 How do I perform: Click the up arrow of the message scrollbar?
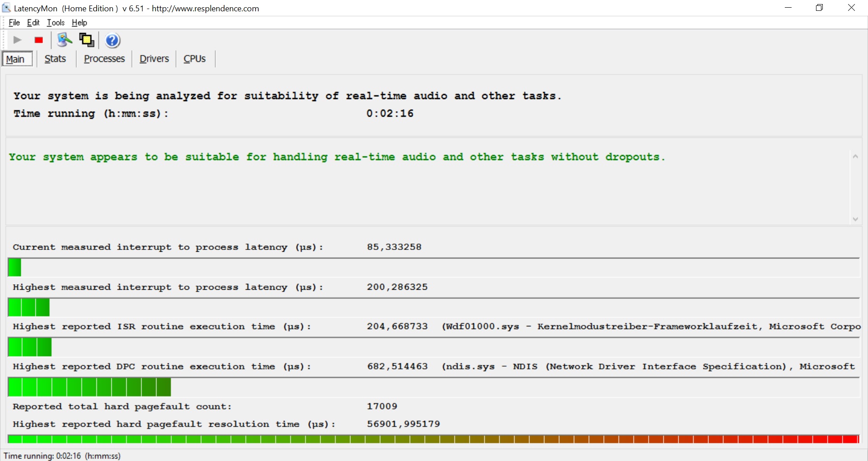[x=855, y=156]
